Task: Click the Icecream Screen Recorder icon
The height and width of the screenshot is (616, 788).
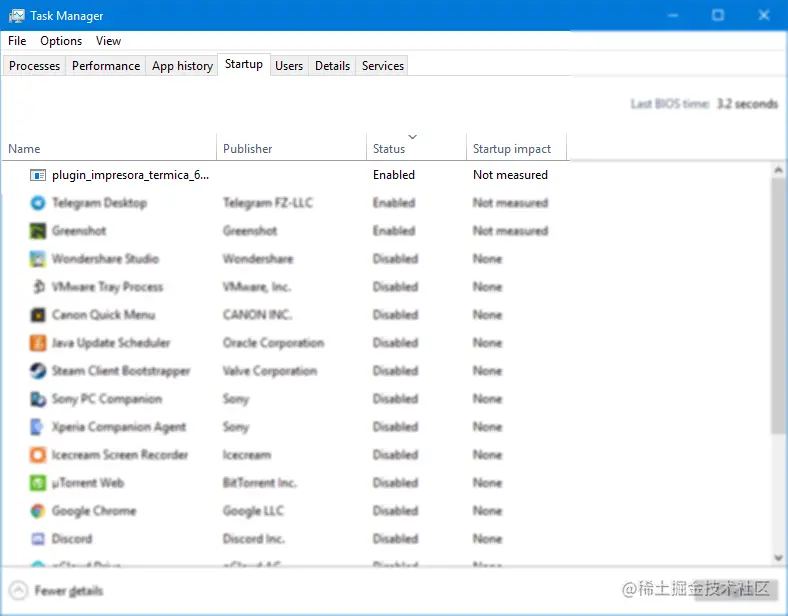Action: 38,455
